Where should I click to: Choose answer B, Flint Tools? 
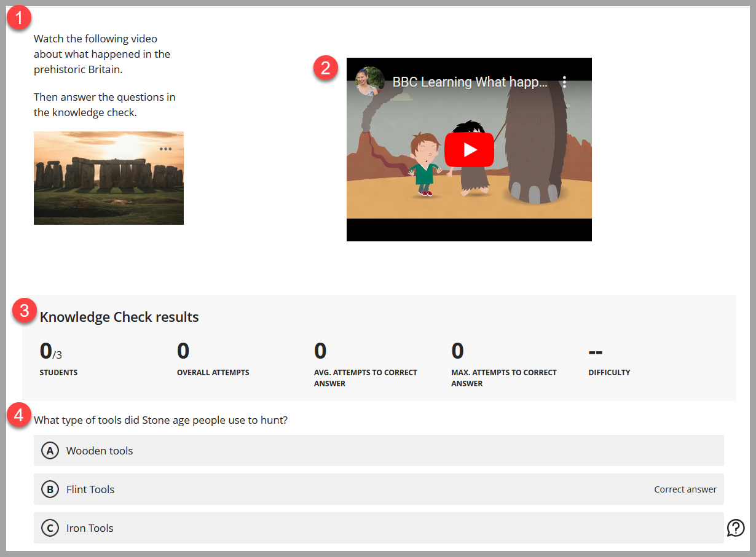click(90, 489)
